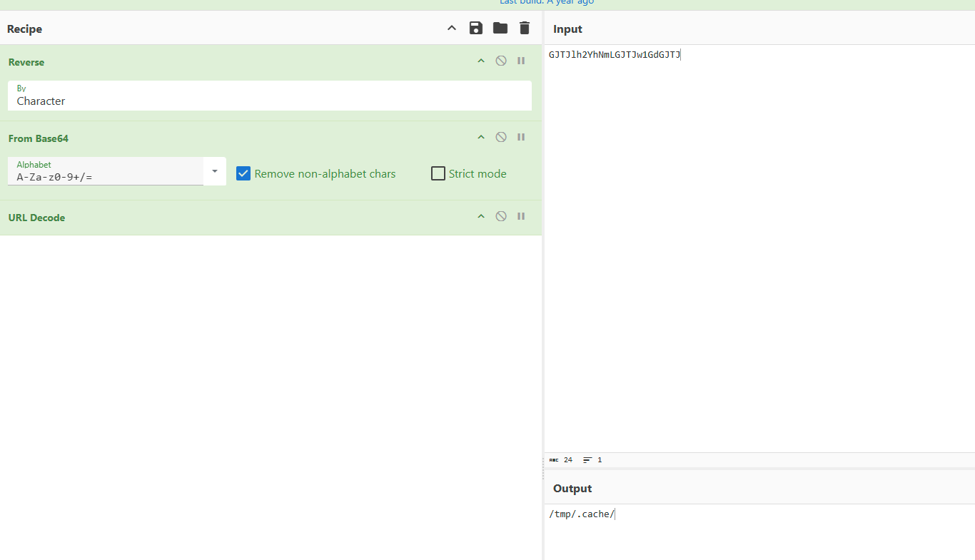The image size is (975, 560).
Task: Collapse the From Base64 operation
Action: coord(481,138)
